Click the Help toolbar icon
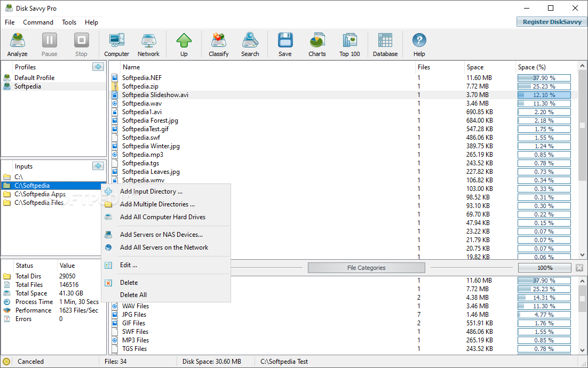This screenshot has width=588, height=368. point(419,44)
